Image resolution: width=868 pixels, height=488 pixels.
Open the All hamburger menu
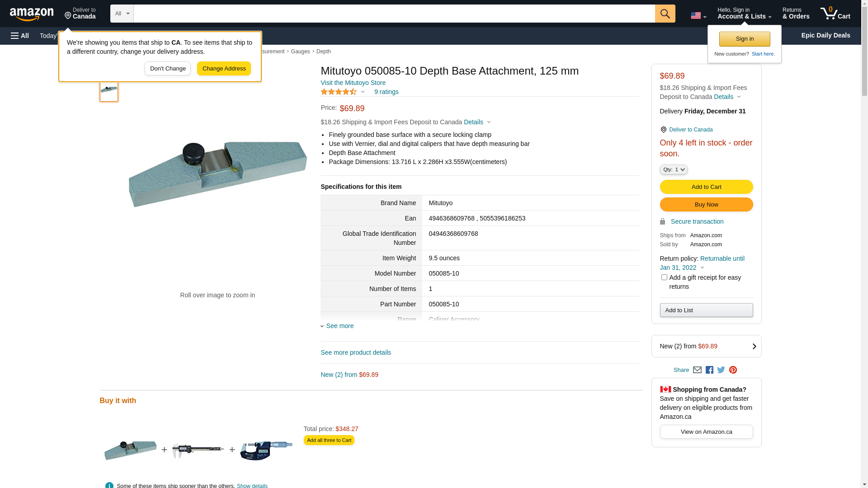click(x=20, y=36)
